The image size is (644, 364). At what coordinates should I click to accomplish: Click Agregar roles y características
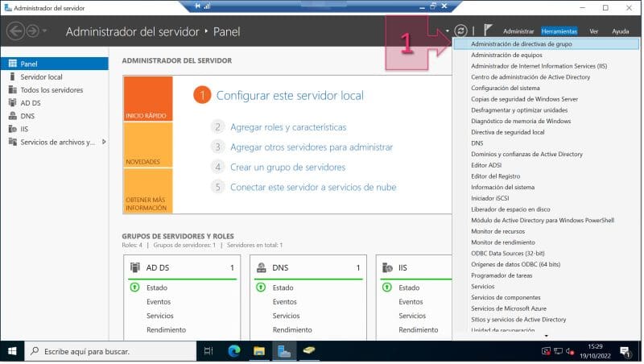coord(288,127)
